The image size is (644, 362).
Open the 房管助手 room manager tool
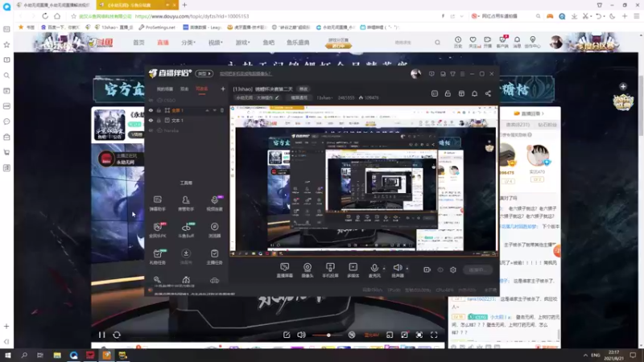[186, 203]
